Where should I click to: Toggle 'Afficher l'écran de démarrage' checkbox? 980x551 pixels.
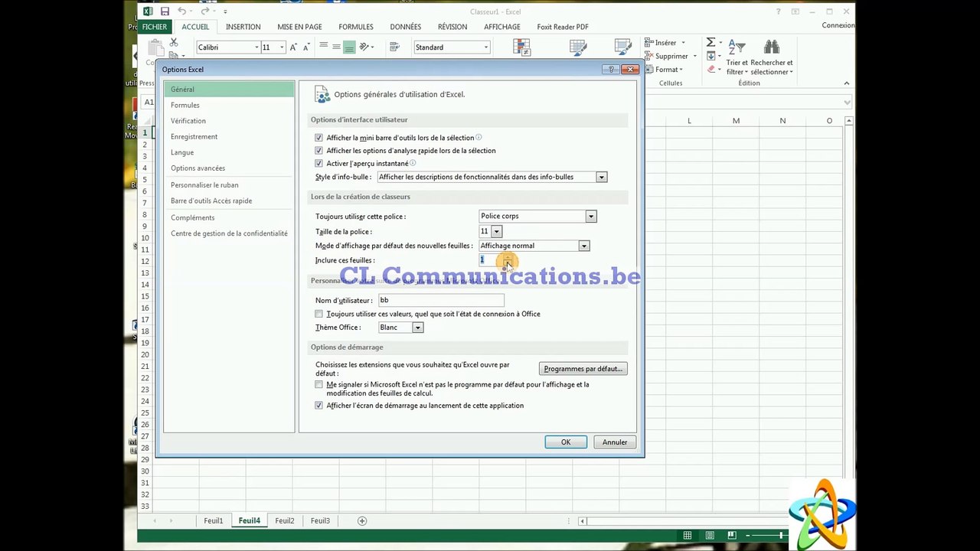pos(318,406)
